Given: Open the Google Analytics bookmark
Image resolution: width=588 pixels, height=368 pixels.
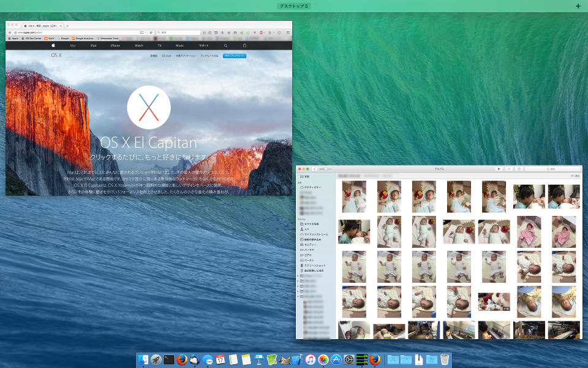Looking at the screenshot, I should pyautogui.click(x=83, y=38).
